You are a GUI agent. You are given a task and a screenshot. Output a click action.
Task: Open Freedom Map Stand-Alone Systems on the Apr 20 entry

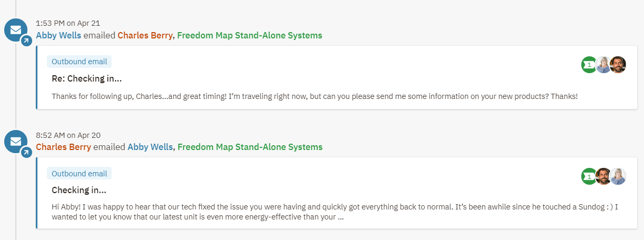click(x=250, y=147)
